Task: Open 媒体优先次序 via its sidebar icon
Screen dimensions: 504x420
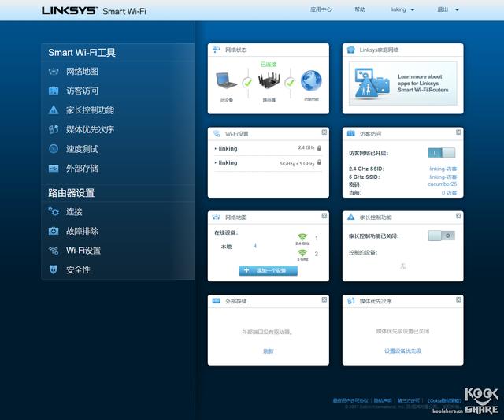Action: click(x=54, y=129)
